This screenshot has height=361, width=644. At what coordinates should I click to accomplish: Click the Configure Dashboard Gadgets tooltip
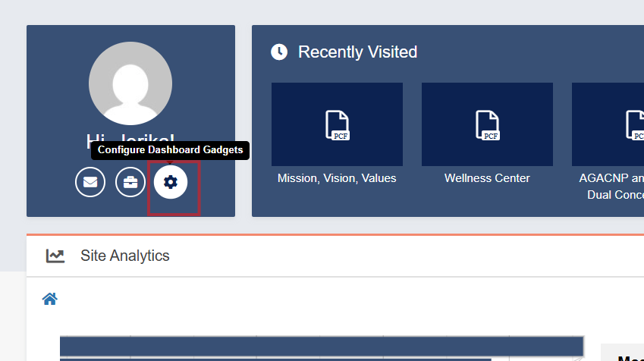pos(170,150)
